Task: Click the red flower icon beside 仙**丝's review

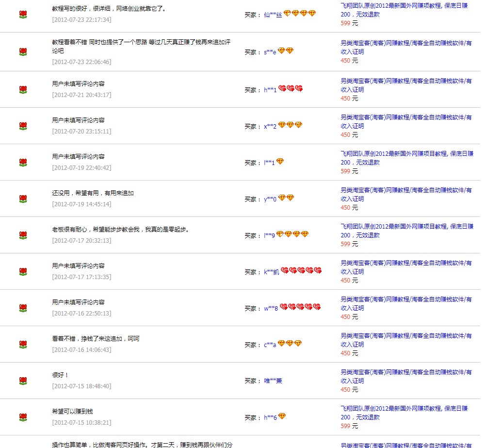Action: point(23,15)
